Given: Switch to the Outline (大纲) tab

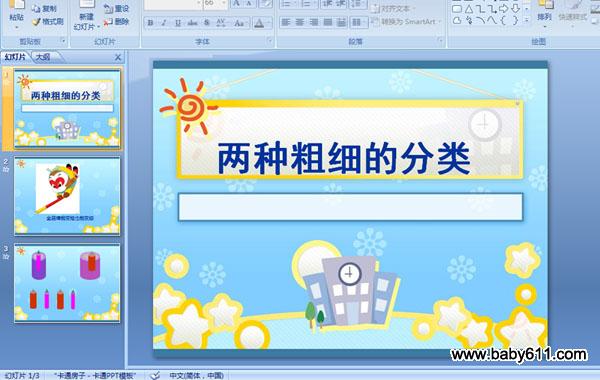Looking at the screenshot, I should (x=43, y=57).
